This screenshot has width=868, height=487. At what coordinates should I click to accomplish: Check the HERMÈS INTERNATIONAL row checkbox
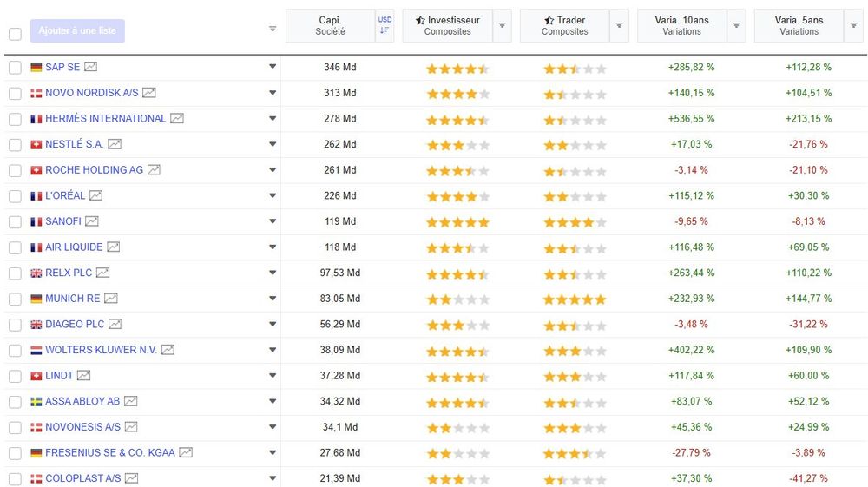click(15, 119)
